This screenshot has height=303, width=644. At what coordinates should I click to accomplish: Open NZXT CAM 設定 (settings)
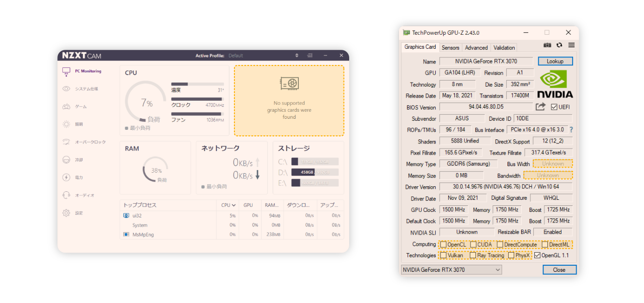coord(78,213)
